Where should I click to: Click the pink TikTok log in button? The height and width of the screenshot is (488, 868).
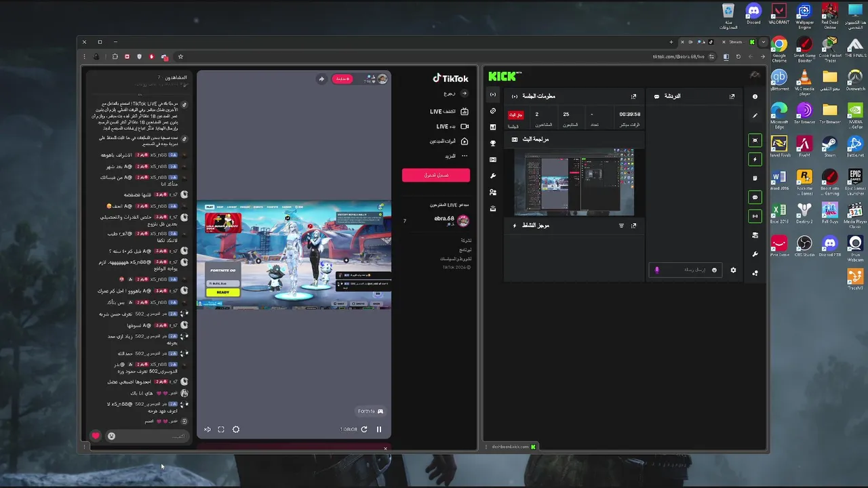(436, 175)
